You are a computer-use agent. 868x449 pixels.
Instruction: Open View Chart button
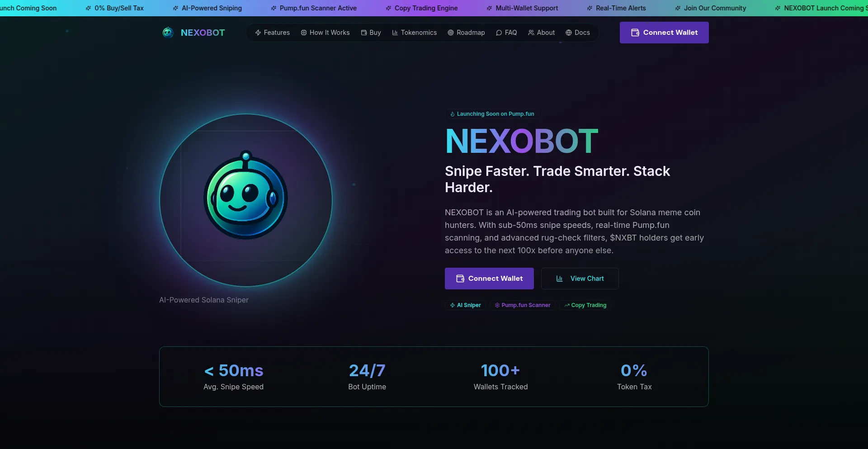click(x=580, y=279)
